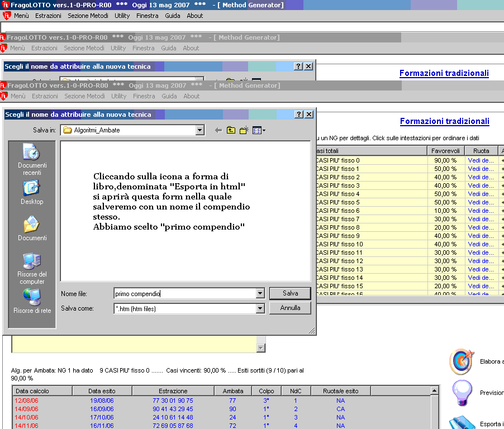Expand the Salva in folder dropdown
The width and height of the screenshot is (504, 429).
point(200,130)
